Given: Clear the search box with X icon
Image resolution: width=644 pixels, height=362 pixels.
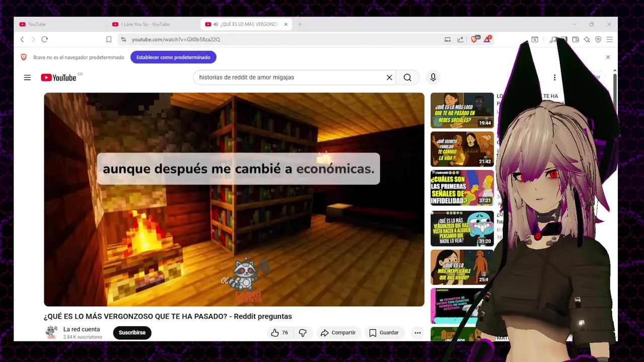Looking at the screenshot, I should [x=389, y=77].
